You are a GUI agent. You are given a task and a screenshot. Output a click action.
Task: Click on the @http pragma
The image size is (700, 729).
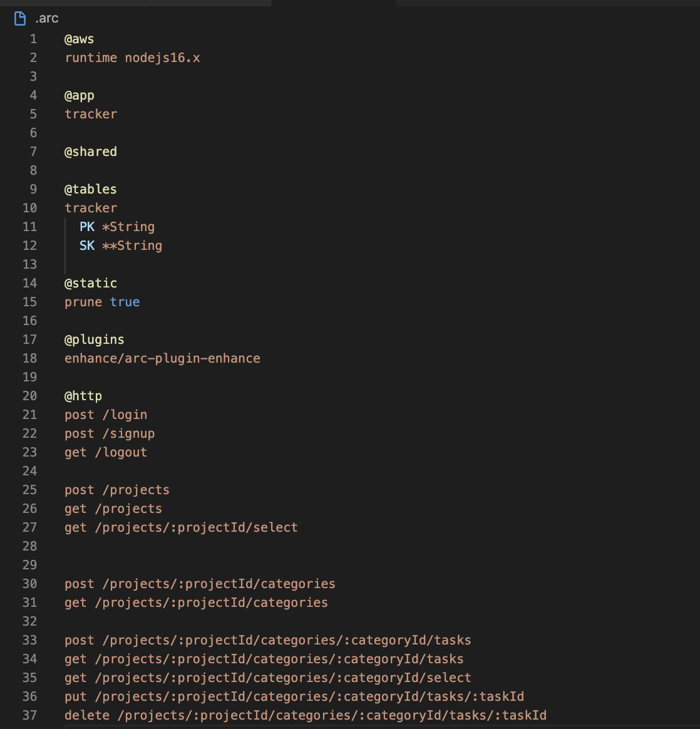(x=83, y=396)
